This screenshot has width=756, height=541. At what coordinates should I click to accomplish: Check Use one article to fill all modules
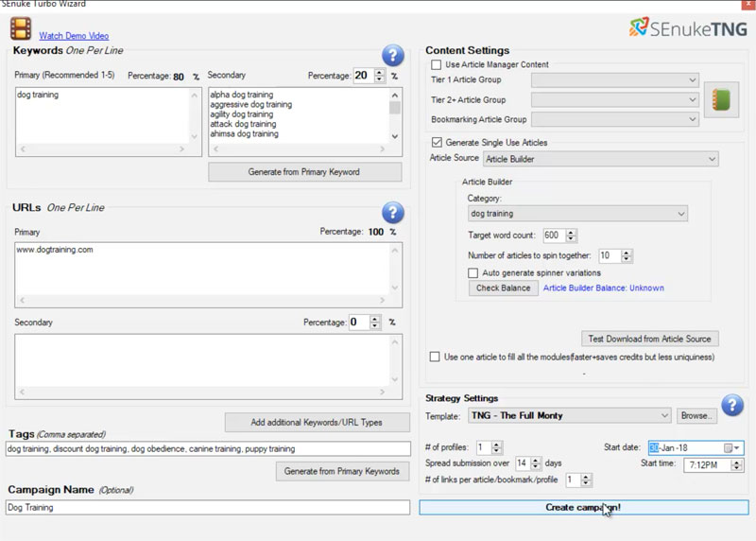[435, 357]
